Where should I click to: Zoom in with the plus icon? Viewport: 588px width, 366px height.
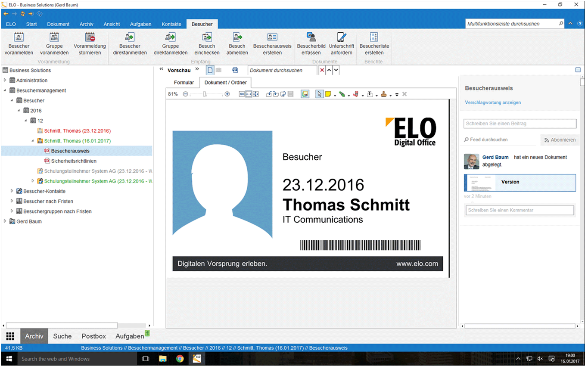pyautogui.click(x=227, y=94)
